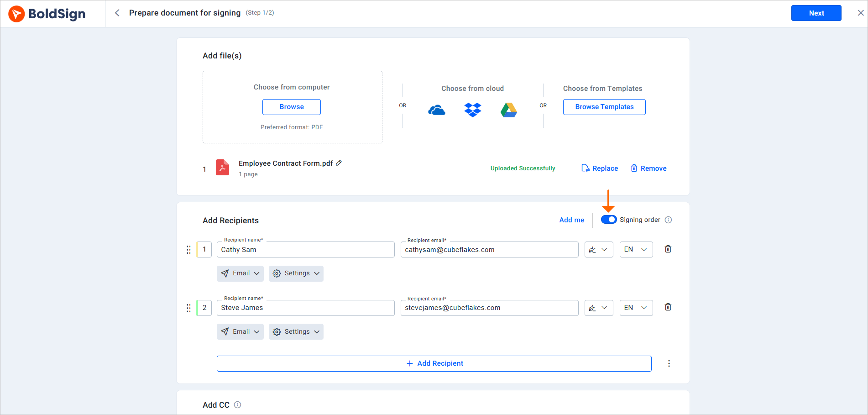Click Browse to choose file from computer

tap(292, 107)
